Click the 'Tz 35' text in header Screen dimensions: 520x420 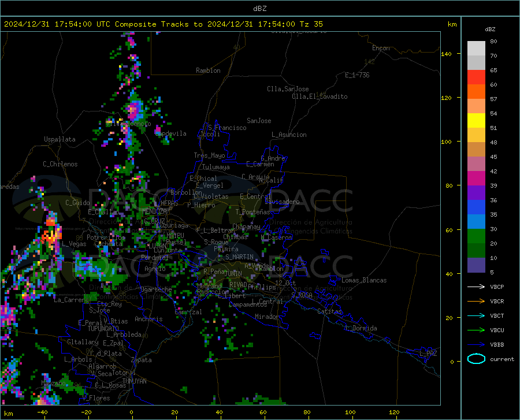click(x=311, y=24)
